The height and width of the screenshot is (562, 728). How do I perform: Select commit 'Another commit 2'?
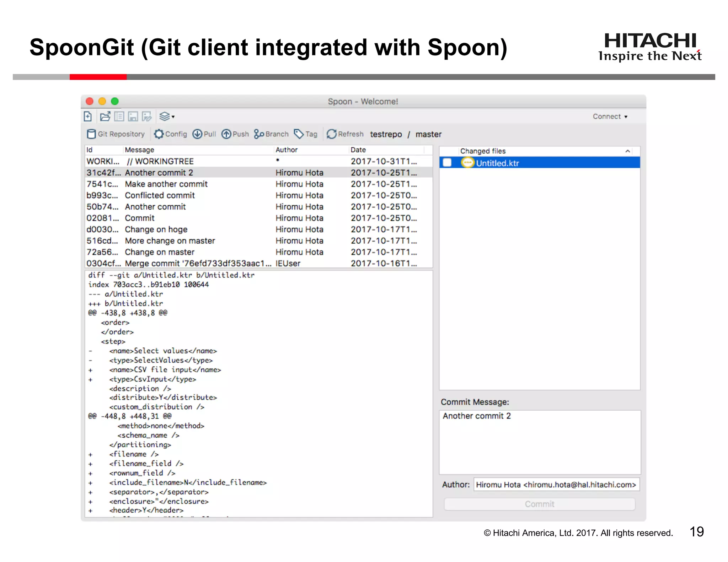259,173
